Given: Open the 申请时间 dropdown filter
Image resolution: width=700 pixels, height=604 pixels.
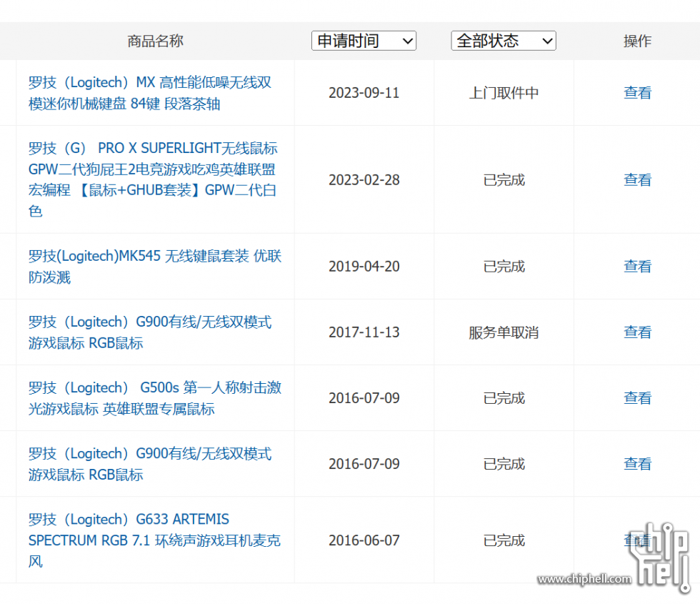Looking at the screenshot, I should [x=364, y=41].
